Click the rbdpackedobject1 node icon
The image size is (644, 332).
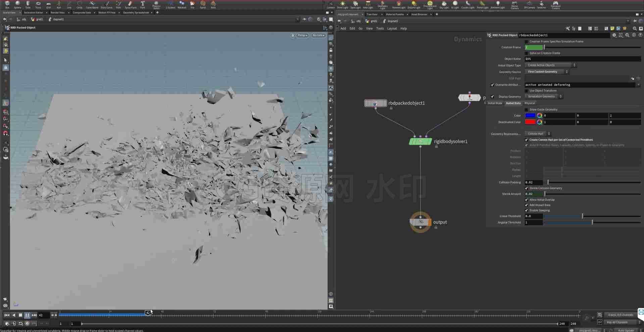376,103
